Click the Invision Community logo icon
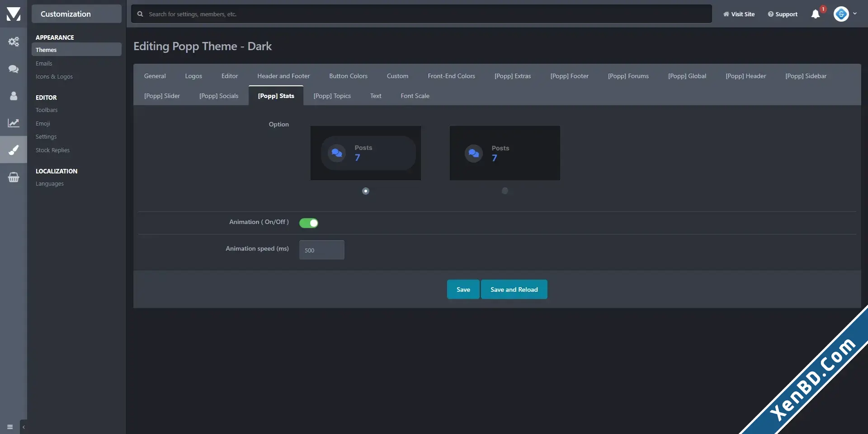The width and height of the screenshot is (868, 434). point(14,14)
